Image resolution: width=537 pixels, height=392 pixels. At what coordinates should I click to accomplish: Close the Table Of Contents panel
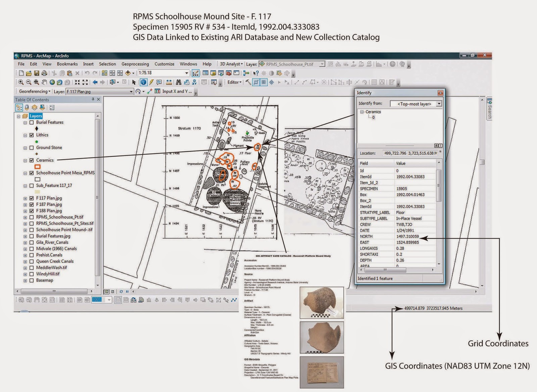98,100
